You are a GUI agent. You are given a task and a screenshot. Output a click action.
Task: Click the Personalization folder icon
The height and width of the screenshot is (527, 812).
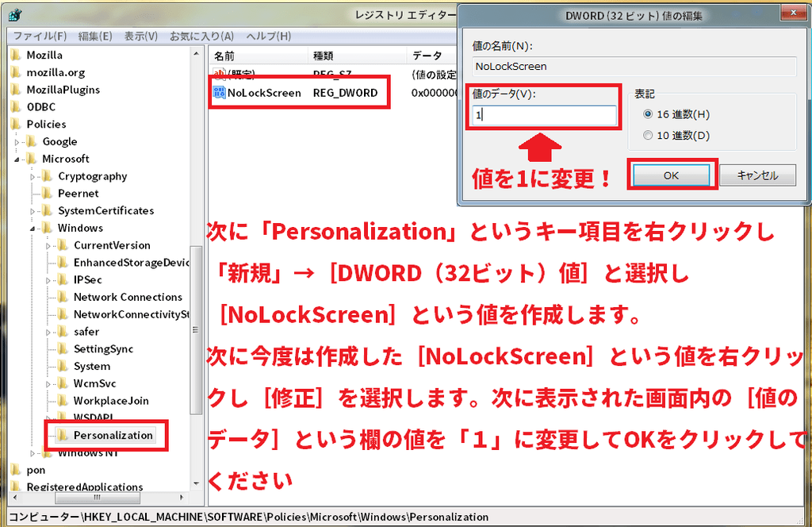tap(63, 435)
